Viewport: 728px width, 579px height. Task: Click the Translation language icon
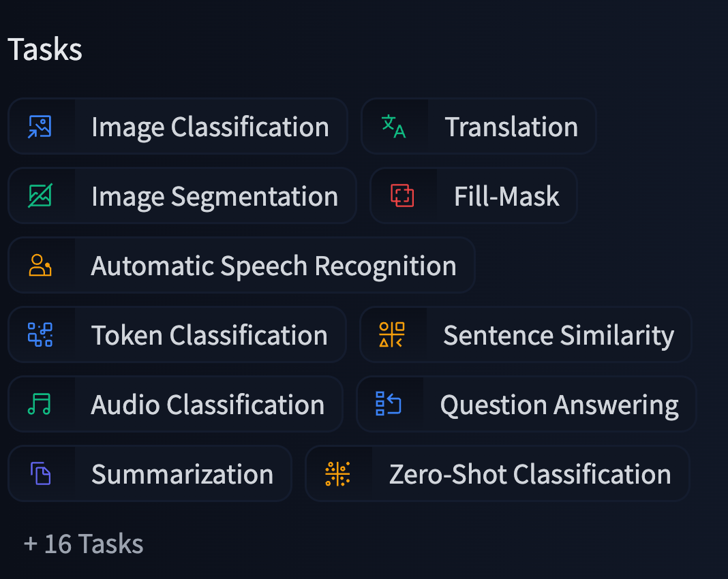(x=393, y=127)
